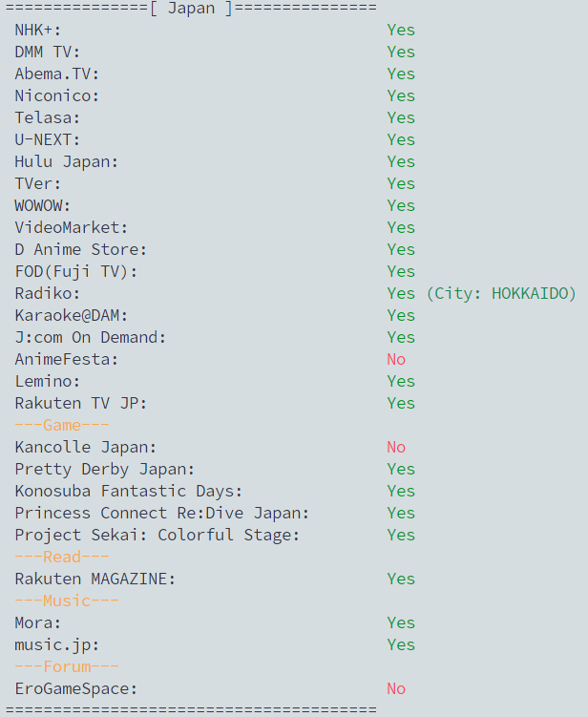The image size is (588, 717).
Task: Click the Pretty Derby Japan label
Action: click(105, 470)
